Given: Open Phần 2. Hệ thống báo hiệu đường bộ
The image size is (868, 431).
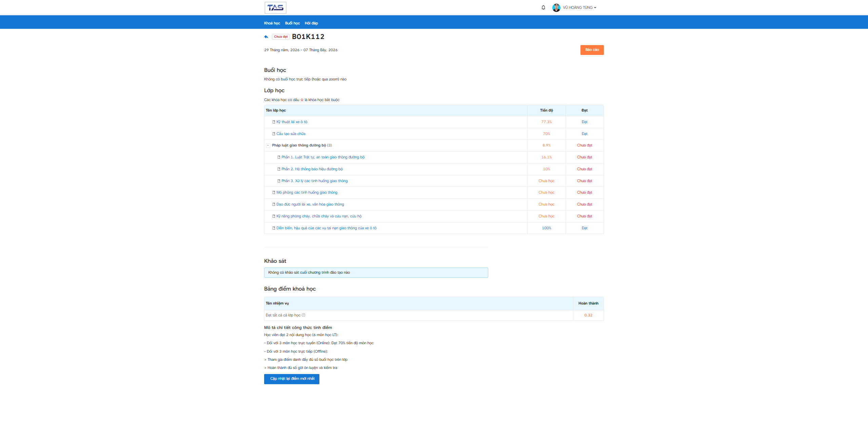Looking at the screenshot, I should pyautogui.click(x=312, y=169).
